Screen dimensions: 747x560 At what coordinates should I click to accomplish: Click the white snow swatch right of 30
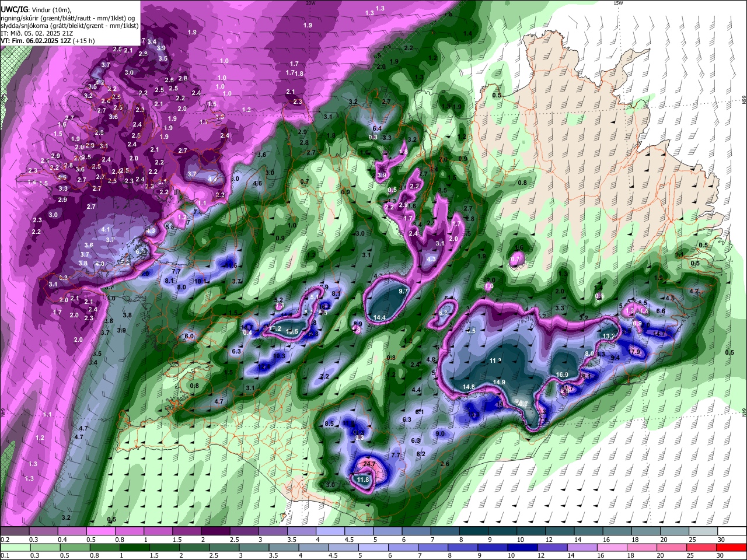tap(732, 532)
